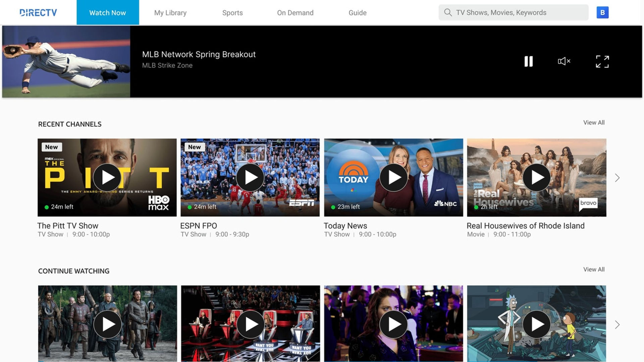Play Today News on NBC
Image resolution: width=644 pixels, height=362 pixels.
tap(393, 177)
